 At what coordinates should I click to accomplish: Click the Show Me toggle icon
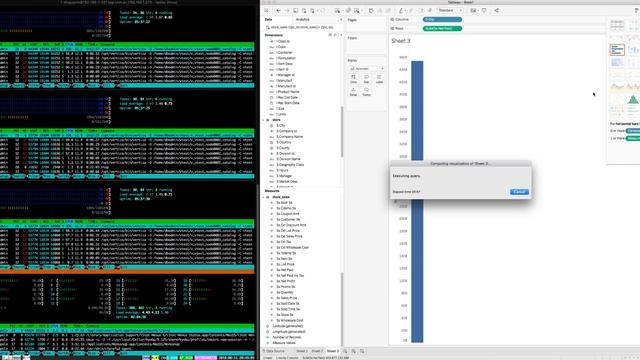[x=636, y=11]
